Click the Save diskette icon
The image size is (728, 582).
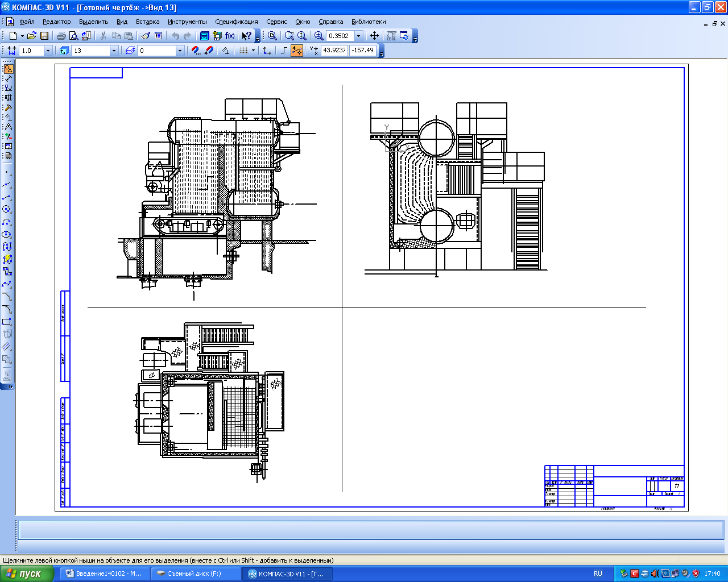click(x=44, y=36)
